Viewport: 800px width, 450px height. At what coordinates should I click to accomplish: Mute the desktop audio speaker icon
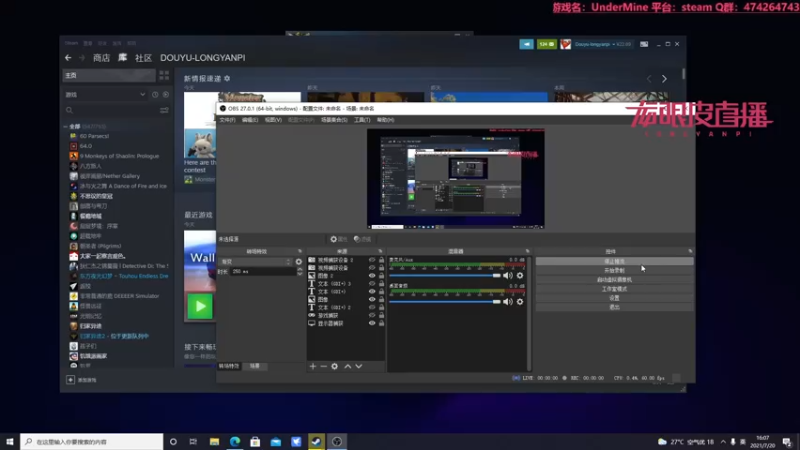click(x=508, y=302)
